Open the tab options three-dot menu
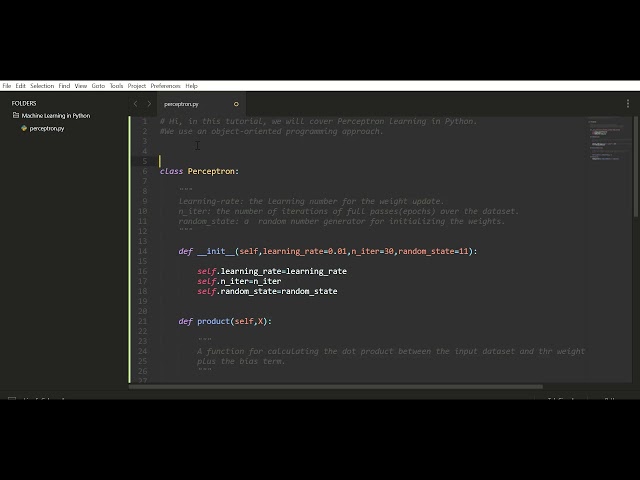This screenshot has width=640, height=480. click(x=628, y=104)
